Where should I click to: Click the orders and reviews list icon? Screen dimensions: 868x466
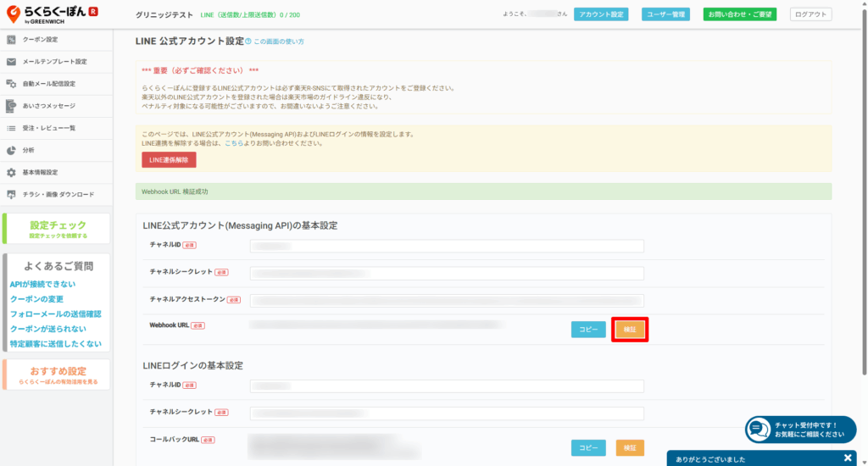[x=11, y=128]
